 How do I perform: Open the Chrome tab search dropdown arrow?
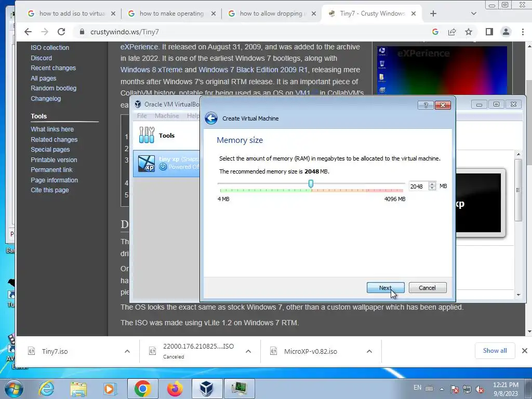pos(474,14)
